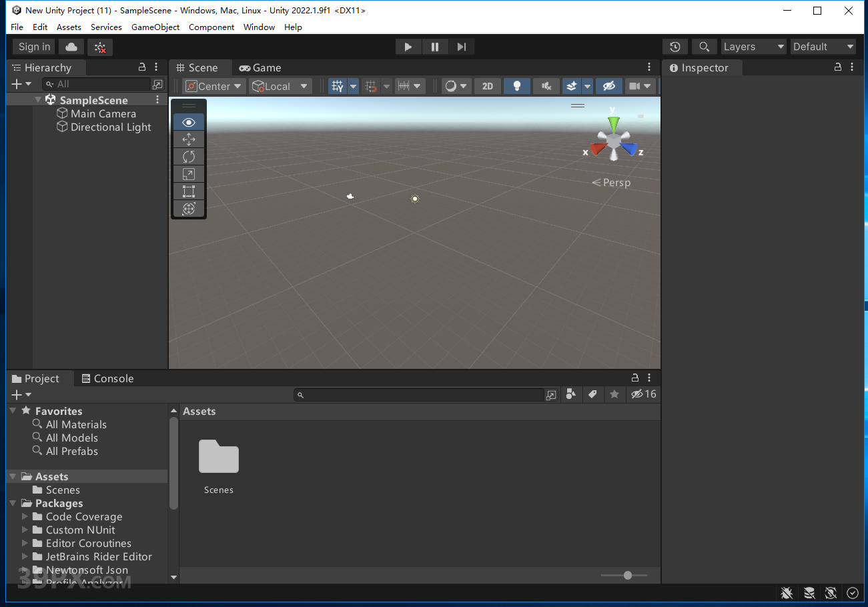Screen dimensions: 868x607
Task: Click the global search magnifier icon
Action: 704,47
